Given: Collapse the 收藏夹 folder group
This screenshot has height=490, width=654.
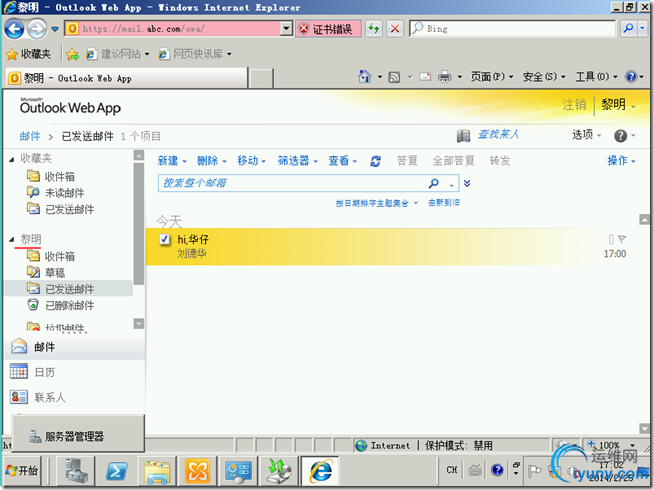Looking at the screenshot, I should [12, 159].
